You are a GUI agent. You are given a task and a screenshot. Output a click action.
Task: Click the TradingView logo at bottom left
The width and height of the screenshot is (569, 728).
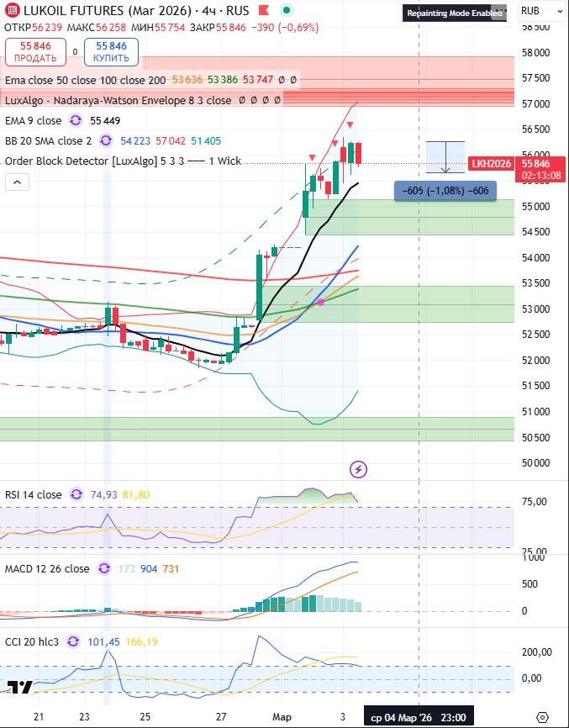pyautogui.click(x=19, y=687)
